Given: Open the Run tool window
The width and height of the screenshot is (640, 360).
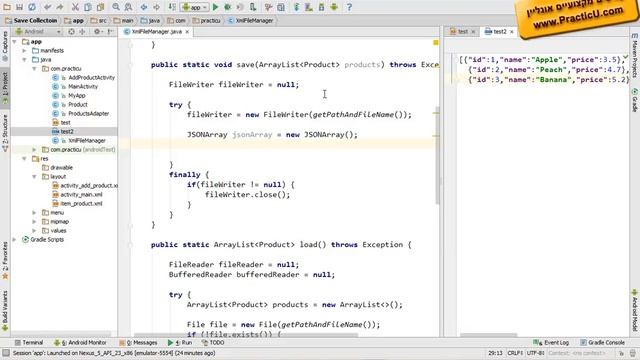Looking at the screenshot, I should point(180,343).
